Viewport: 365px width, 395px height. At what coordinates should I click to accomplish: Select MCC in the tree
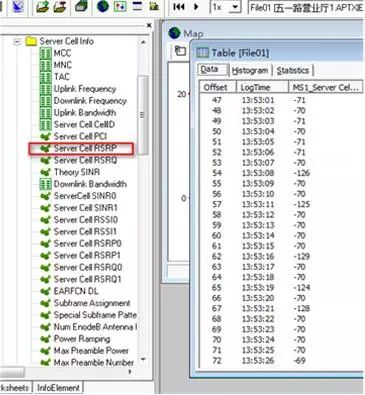[x=62, y=53]
